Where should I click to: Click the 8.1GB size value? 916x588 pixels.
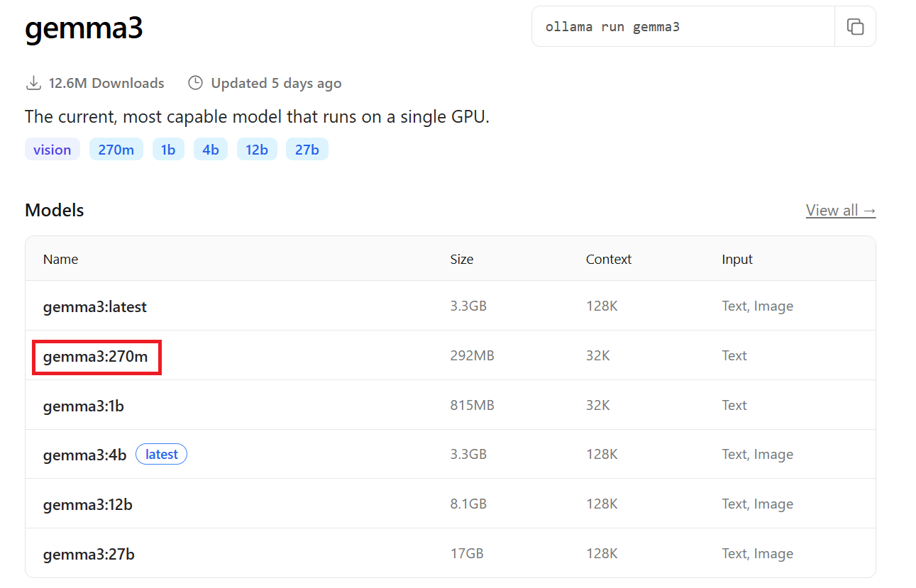(x=468, y=504)
